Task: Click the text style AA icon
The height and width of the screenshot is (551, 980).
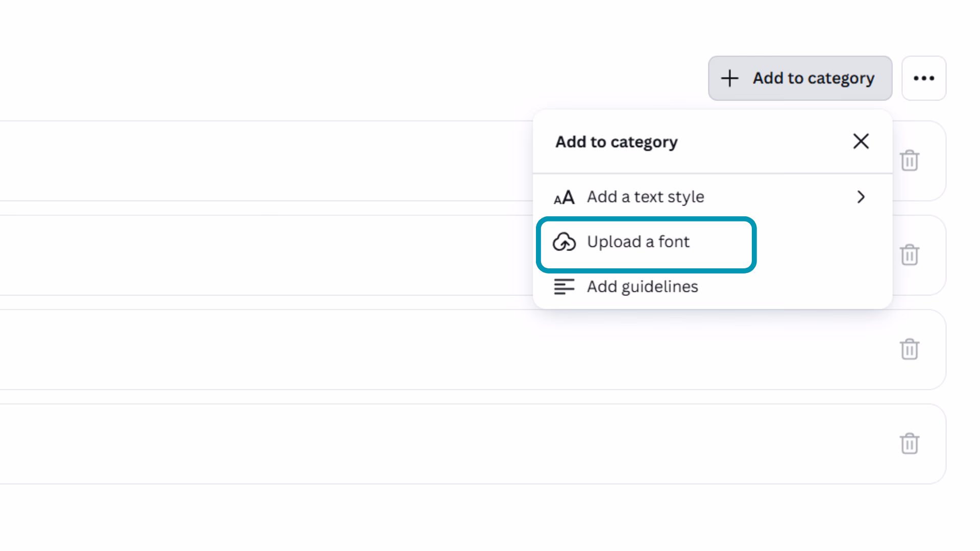Action: [x=564, y=197]
